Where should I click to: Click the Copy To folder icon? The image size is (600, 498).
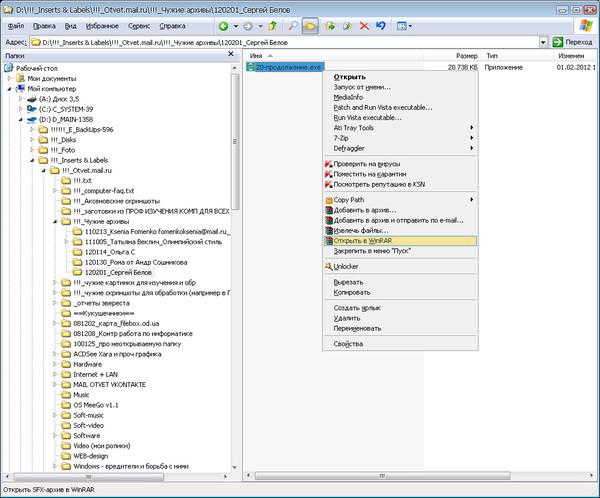click(347, 26)
